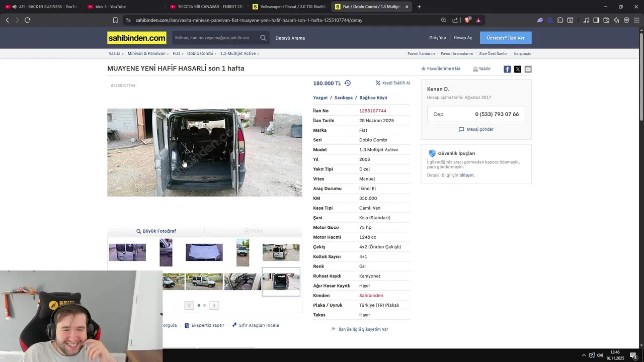
Task: Open Brave Shields lion icon
Action: pyautogui.click(x=467, y=20)
